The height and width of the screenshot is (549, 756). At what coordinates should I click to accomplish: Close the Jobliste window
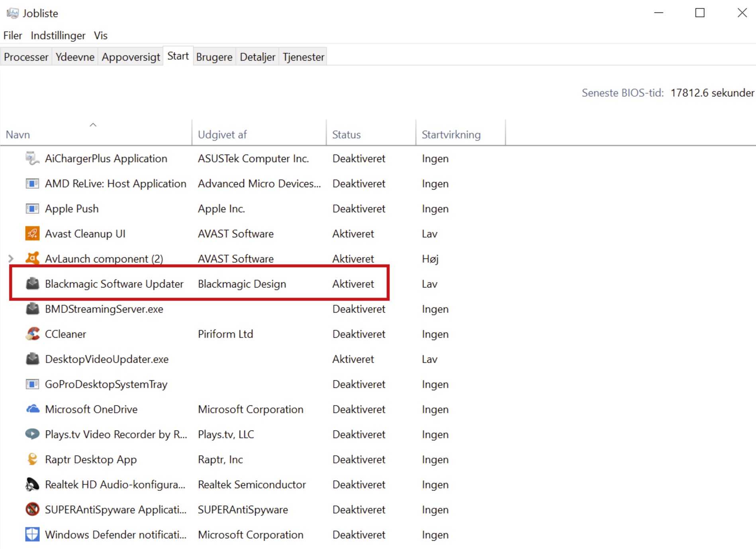coord(742,13)
